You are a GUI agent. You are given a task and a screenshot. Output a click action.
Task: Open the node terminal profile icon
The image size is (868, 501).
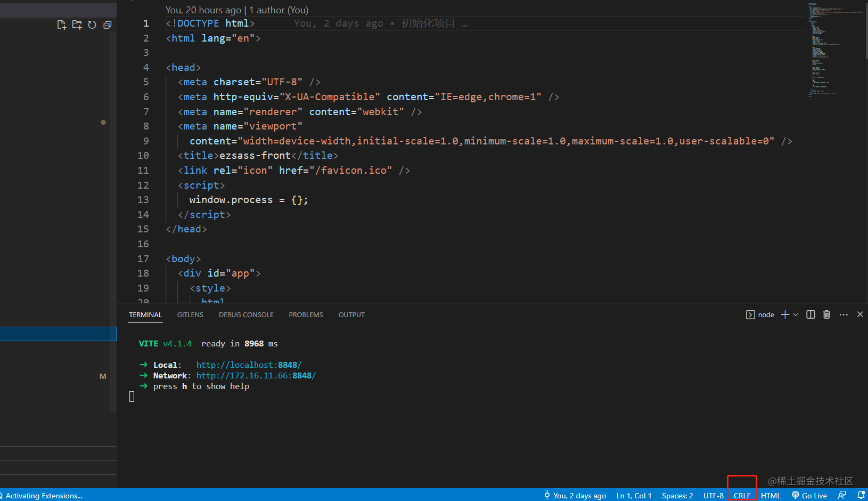(x=750, y=314)
